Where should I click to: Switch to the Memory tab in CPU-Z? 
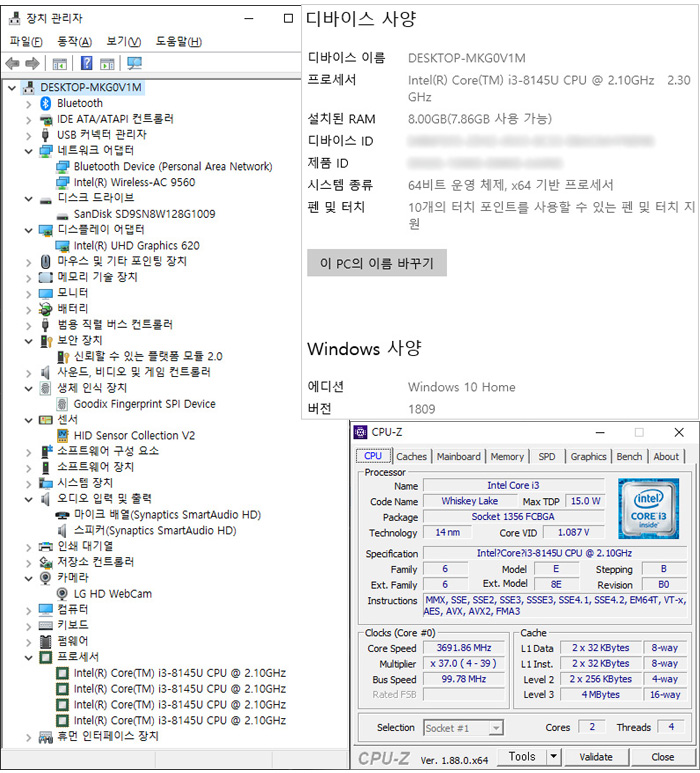pyautogui.click(x=507, y=456)
